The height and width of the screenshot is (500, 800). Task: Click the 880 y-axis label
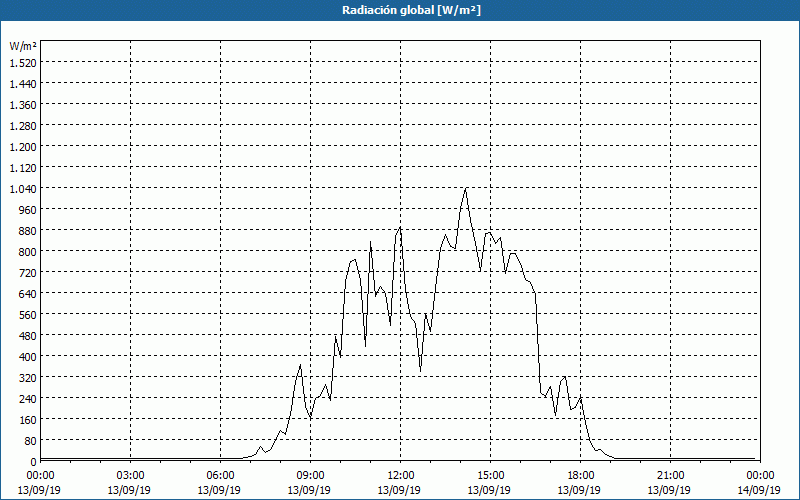pos(28,231)
